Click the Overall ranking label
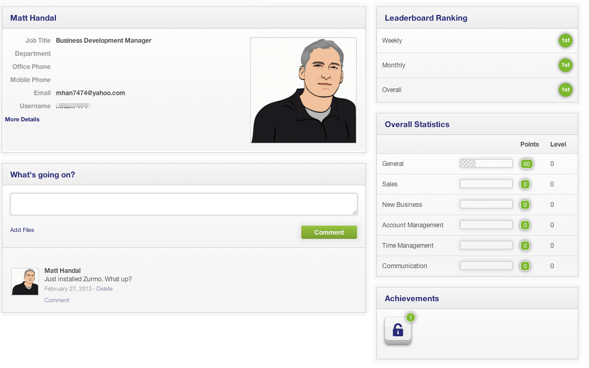Viewport: 590px width, 368px height. 391,90
